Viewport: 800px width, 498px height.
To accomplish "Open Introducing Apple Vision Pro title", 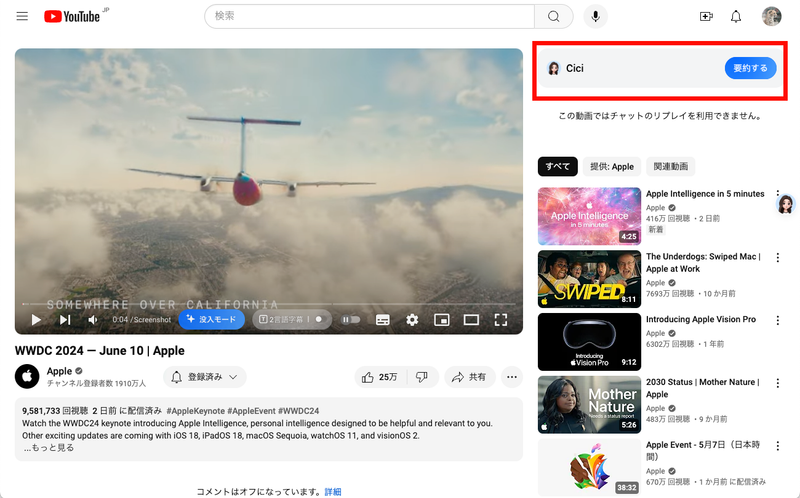I will pyautogui.click(x=701, y=319).
